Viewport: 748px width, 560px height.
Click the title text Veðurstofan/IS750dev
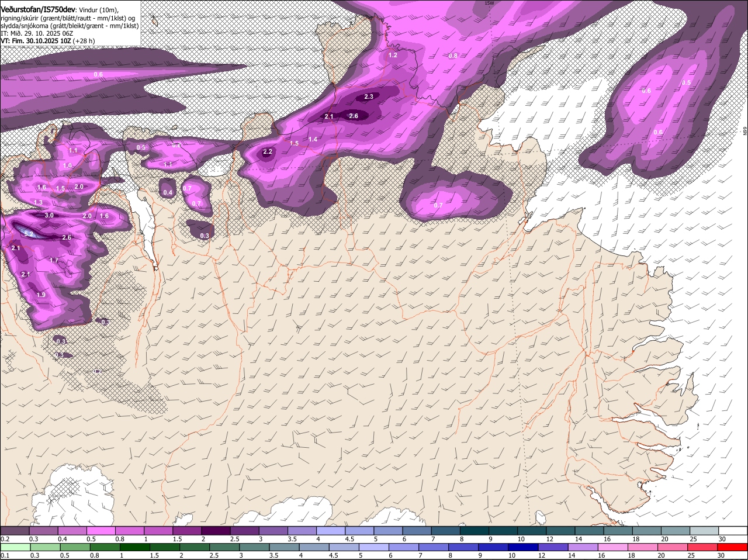(x=38, y=9)
